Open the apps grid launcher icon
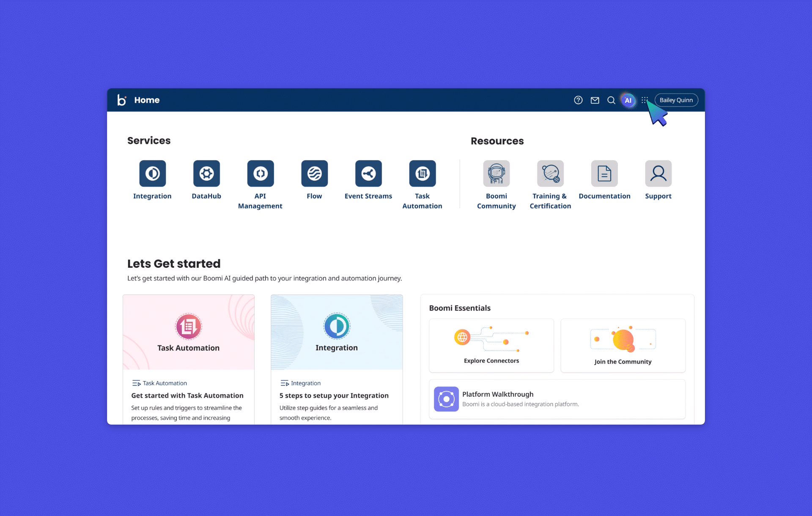812x516 pixels. pos(645,100)
